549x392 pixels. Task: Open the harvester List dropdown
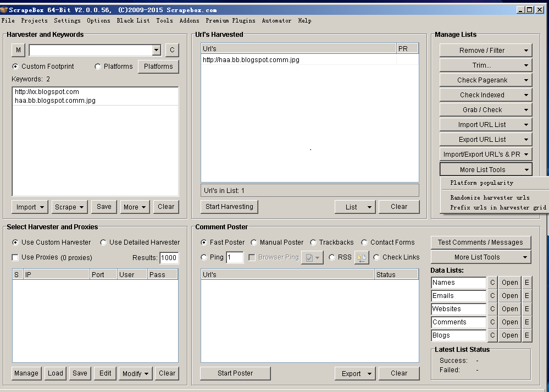[x=355, y=207]
